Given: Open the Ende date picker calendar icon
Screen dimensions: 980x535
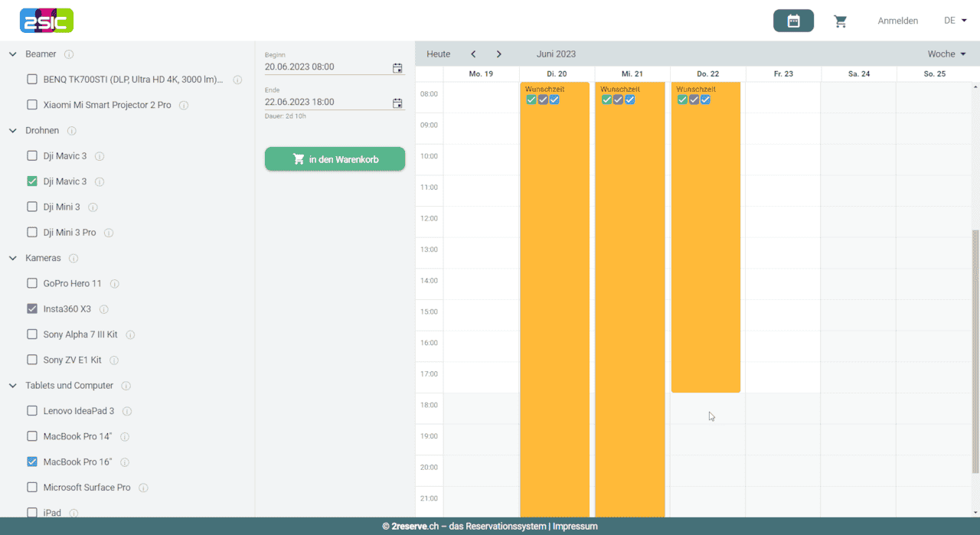Looking at the screenshot, I should pos(397,103).
